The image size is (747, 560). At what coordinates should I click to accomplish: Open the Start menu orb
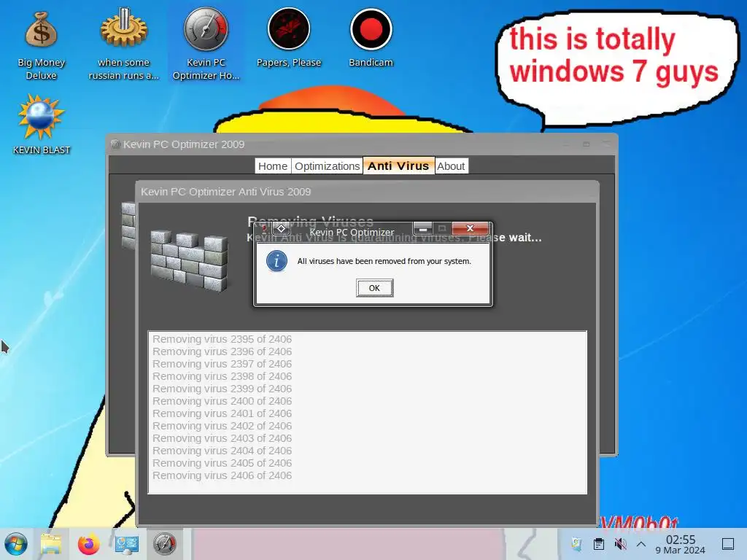(16, 544)
